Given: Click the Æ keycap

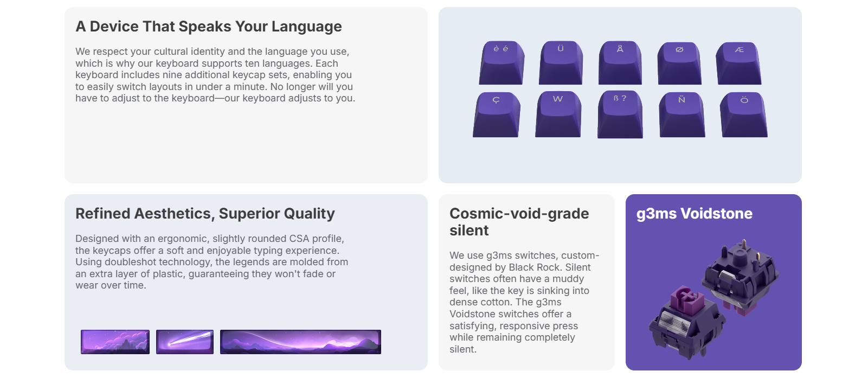Looking at the screenshot, I should pyautogui.click(x=738, y=63).
